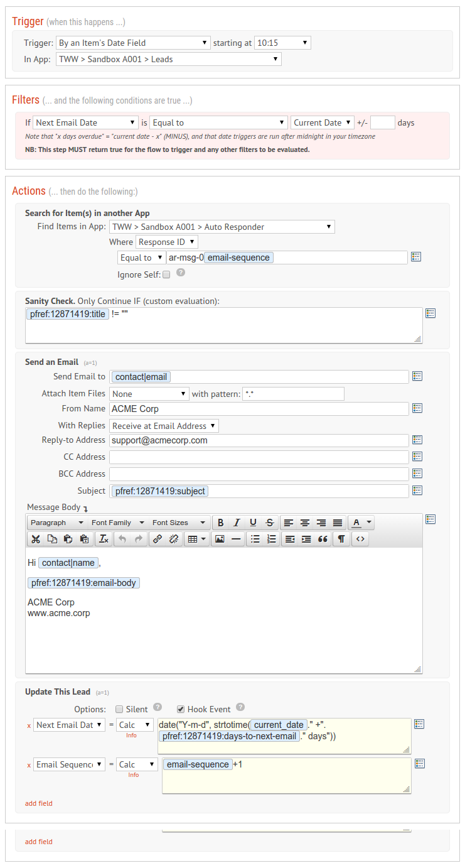Viewport: 465px width, 868px height.
Task: Open Next Email Date filter field dropdown
Action: (x=86, y=122)
